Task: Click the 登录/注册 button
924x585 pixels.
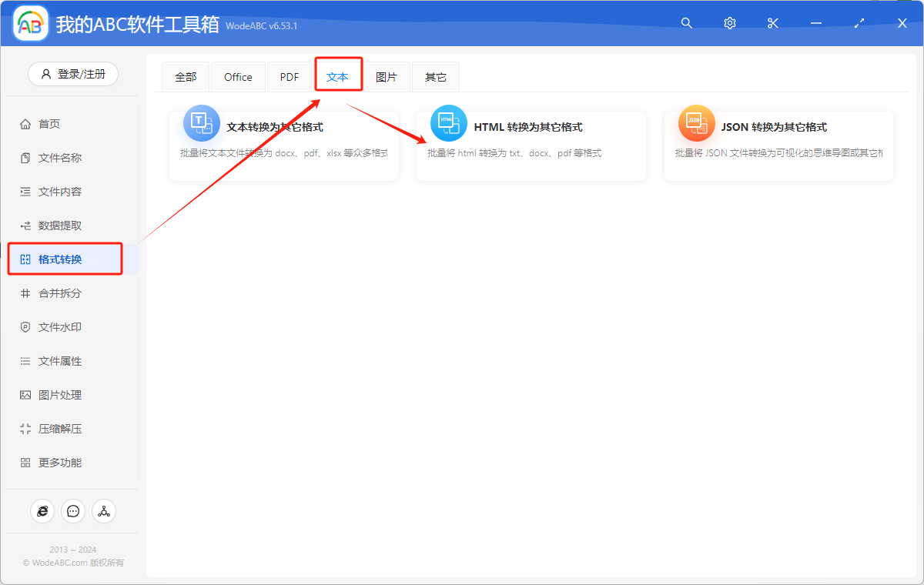Action: click(72, 73)
